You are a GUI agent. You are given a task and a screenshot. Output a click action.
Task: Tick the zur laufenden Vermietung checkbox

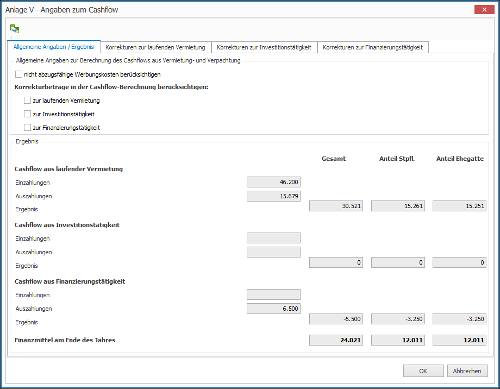(x=27, y=100)
